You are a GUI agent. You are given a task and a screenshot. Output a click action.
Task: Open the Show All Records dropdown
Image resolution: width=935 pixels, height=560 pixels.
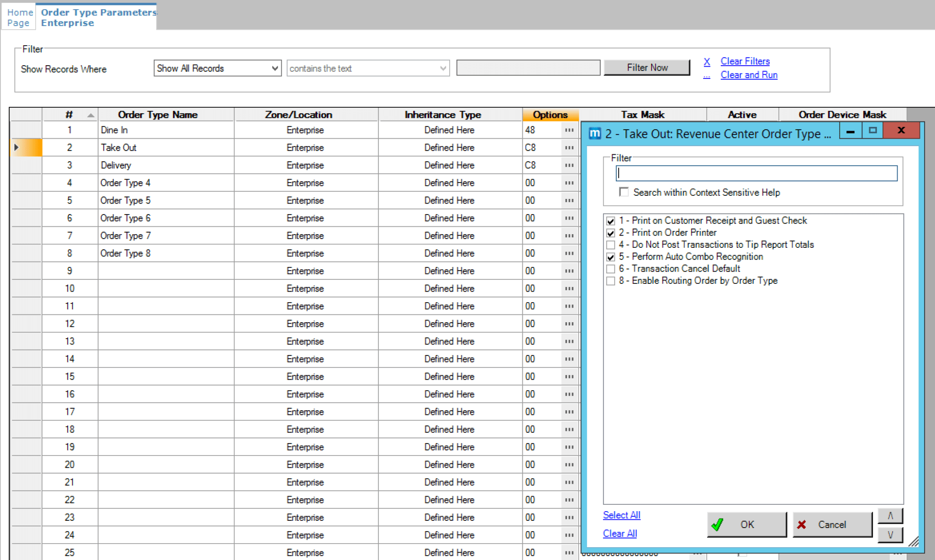[217, 68]
